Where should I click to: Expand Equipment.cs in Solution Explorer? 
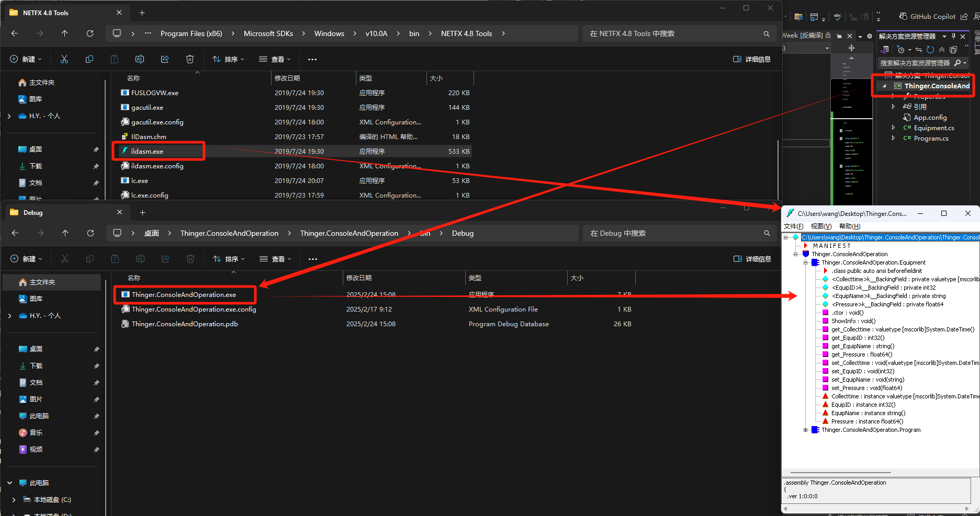pyautogui.click(x=893, y=128)
